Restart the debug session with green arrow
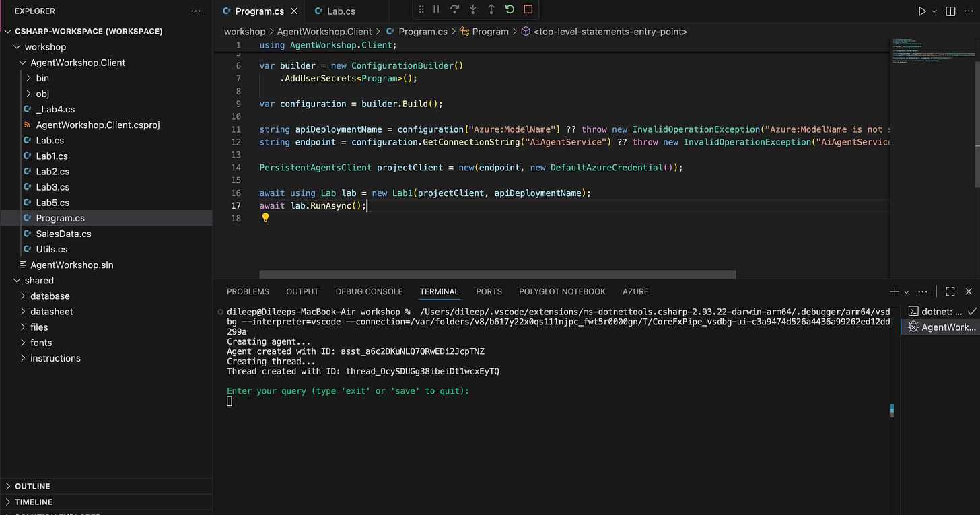The image size is (980, 515). pyautogui.click(x=510, y=10)
